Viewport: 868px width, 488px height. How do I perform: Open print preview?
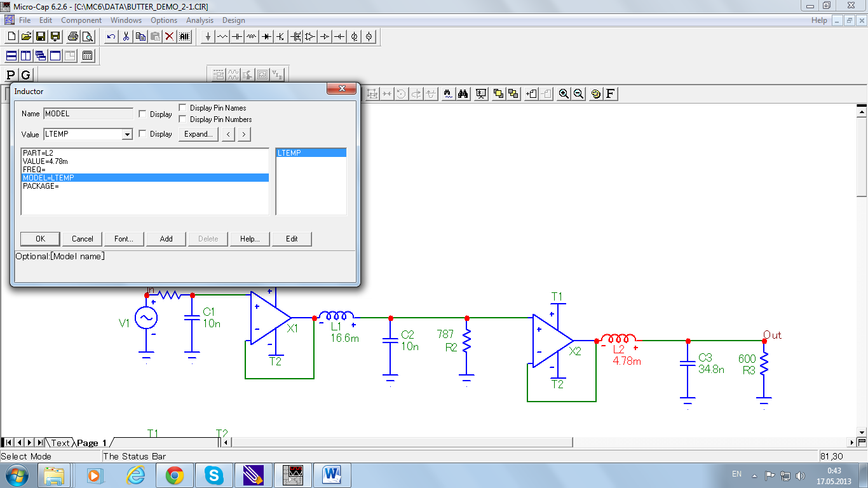click(88, 37)
